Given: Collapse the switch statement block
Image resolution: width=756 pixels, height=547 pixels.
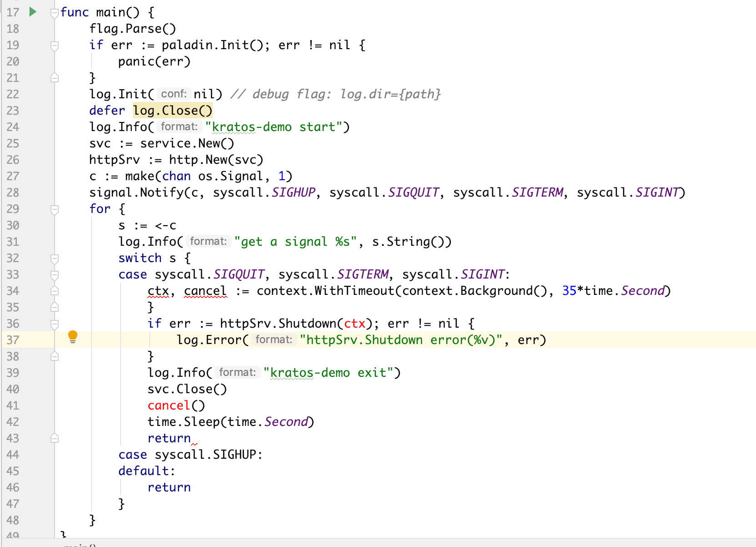Looking at the screenshot, I should [55, 258].
